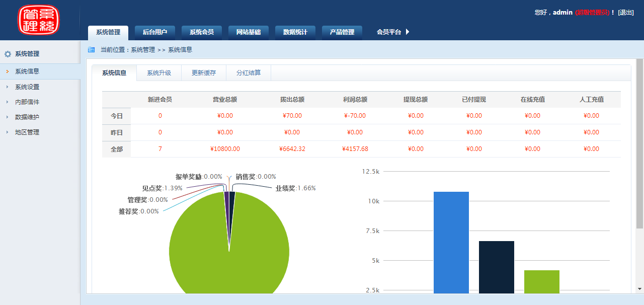Select the 产品管理 top menu

pos(342,32)
